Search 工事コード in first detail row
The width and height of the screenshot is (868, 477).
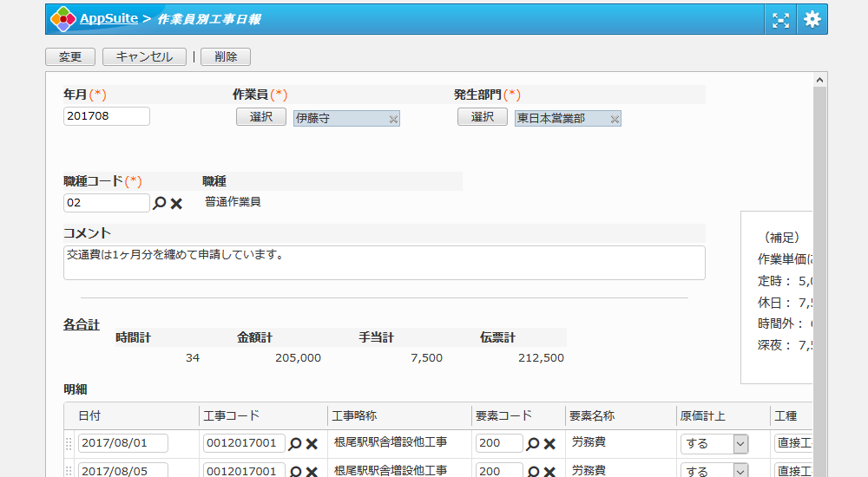[x=295, y=443]
